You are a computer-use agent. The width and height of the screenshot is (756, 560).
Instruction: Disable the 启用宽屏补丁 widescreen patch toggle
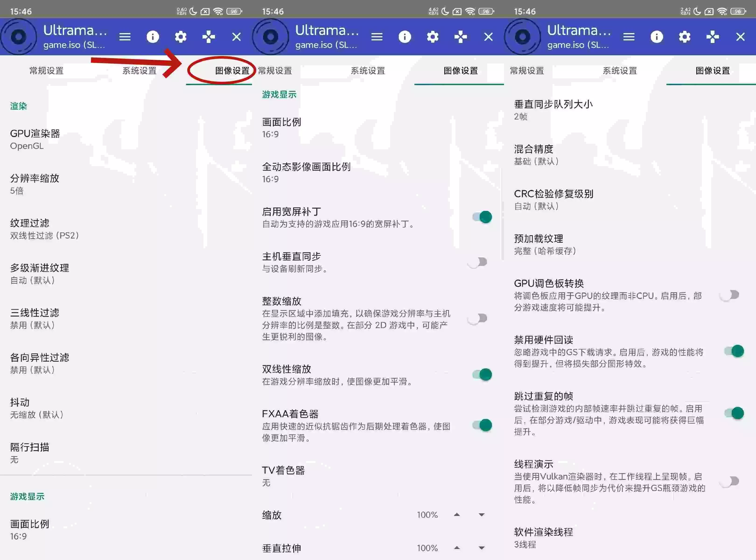tap(482, 217)
